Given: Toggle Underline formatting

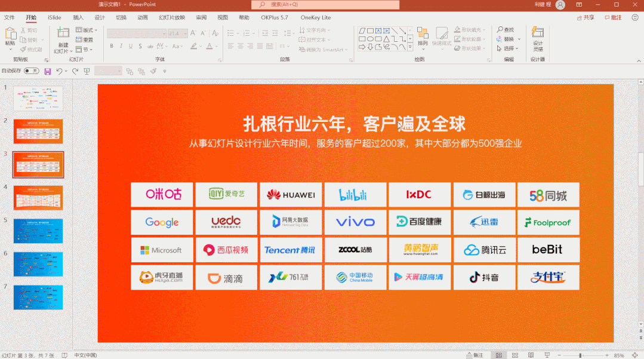Looking at the screenshot, I should 131,46.
